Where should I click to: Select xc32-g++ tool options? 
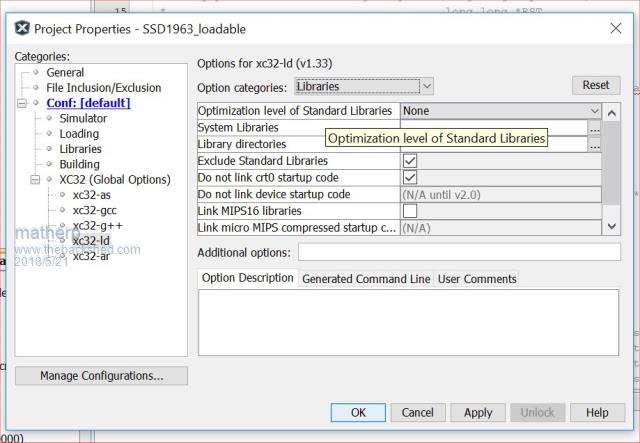[98, 225]
